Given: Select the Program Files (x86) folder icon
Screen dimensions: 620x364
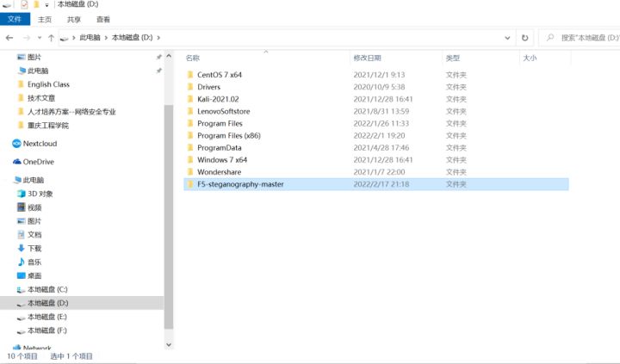Looking at the screenshot, I should [x=190, y=135].
